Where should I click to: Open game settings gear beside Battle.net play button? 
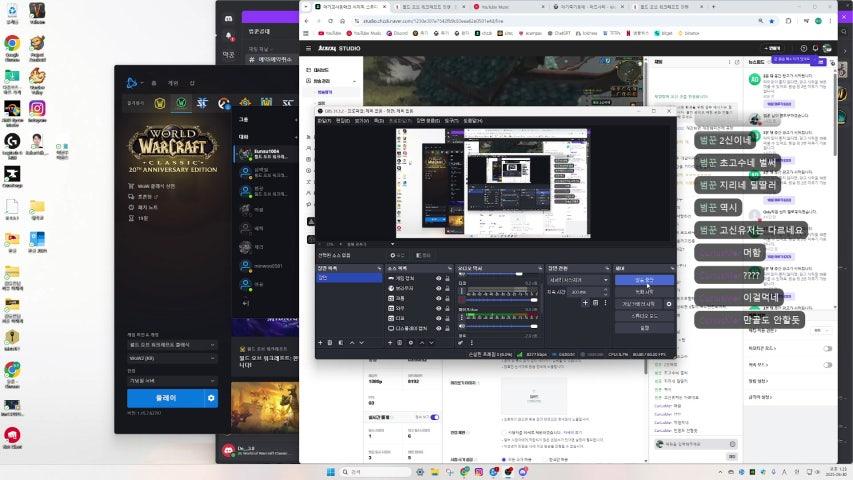(x=211, y=398)
